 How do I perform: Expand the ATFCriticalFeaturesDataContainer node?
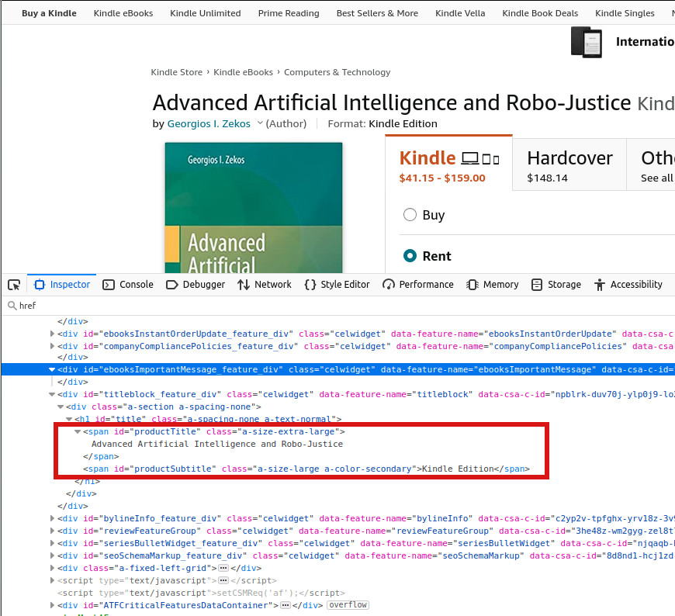click(x=52, y=605)
